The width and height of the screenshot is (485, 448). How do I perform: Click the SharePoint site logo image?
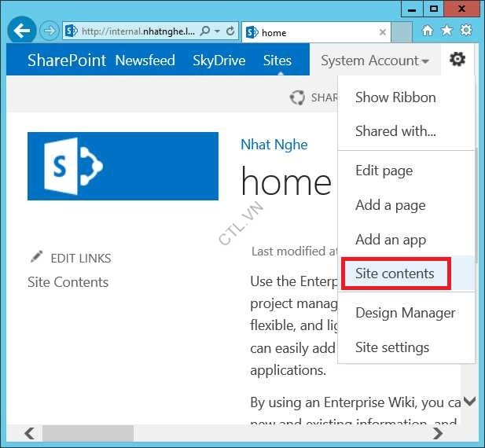(x=123, y=167)
